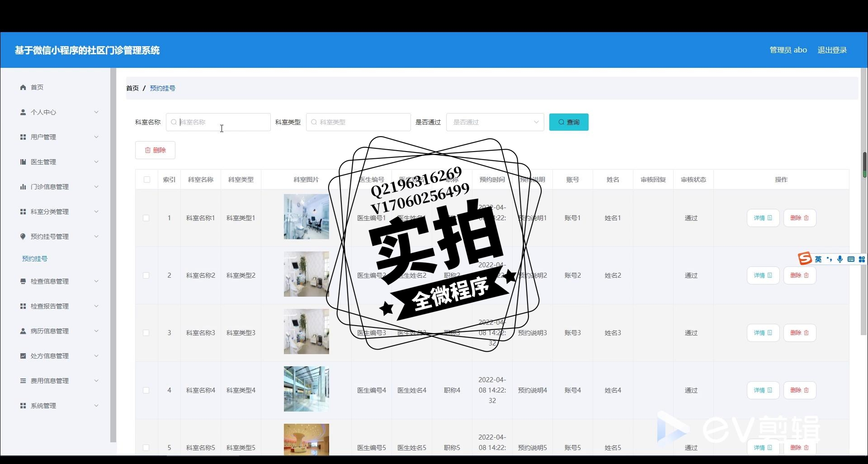This screenshot has width=868, height=464.
Task: Click 首页 in the breadcrumb
Action: click(x=132, y=88)
